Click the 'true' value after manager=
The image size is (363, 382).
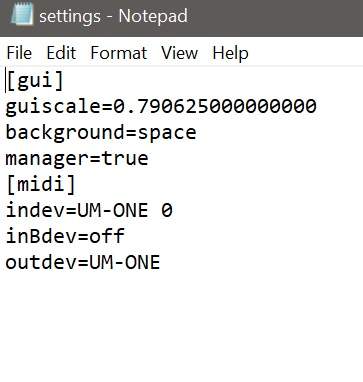[125, 158]
